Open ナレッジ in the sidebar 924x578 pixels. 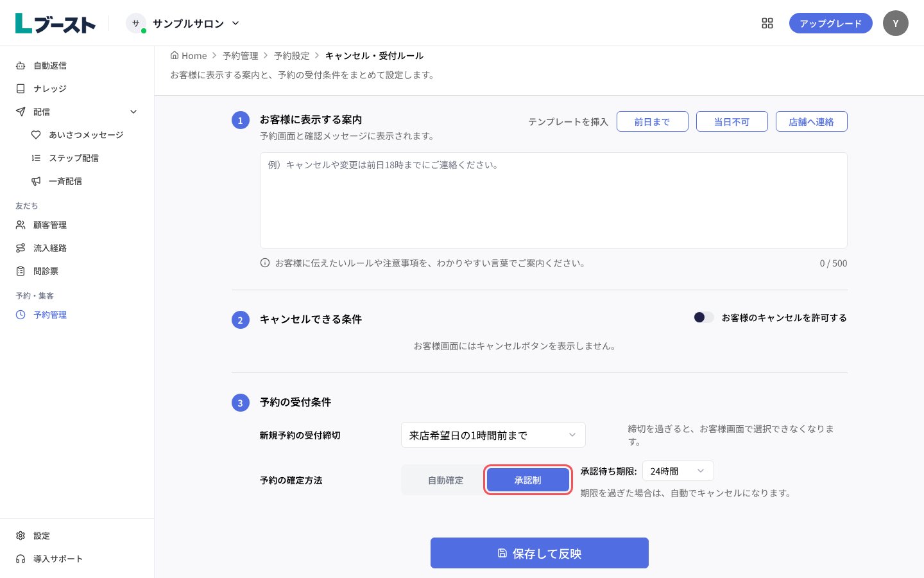(x=77, y=89)
